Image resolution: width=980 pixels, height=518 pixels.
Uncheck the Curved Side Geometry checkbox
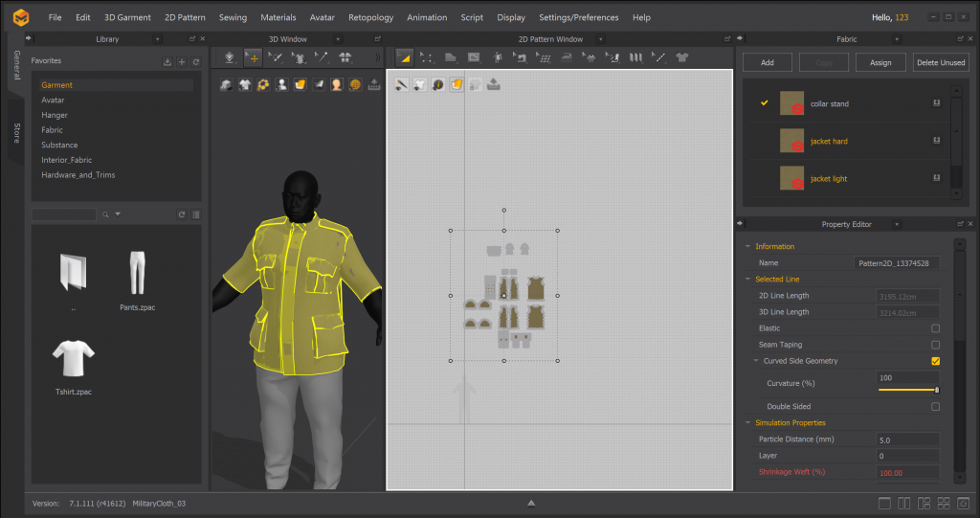(x=935, y=361)
